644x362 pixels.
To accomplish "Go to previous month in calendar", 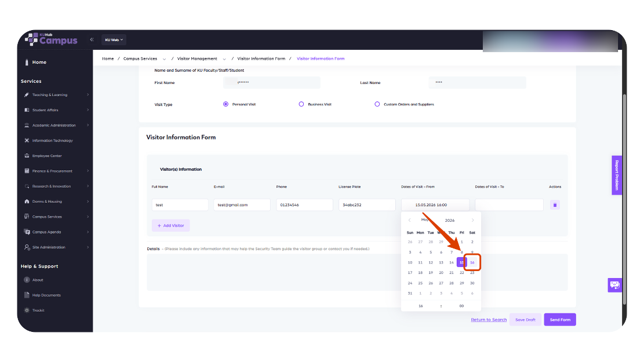I will point(409,221).
